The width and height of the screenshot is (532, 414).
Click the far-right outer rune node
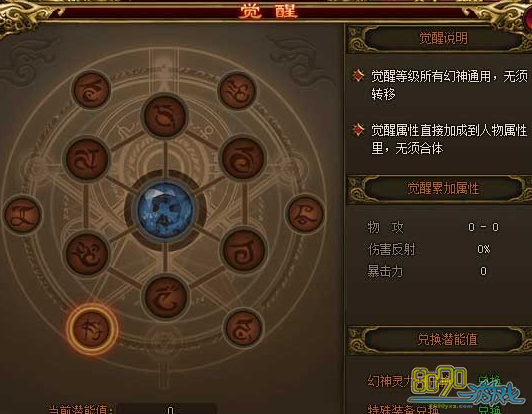[305, 214]
